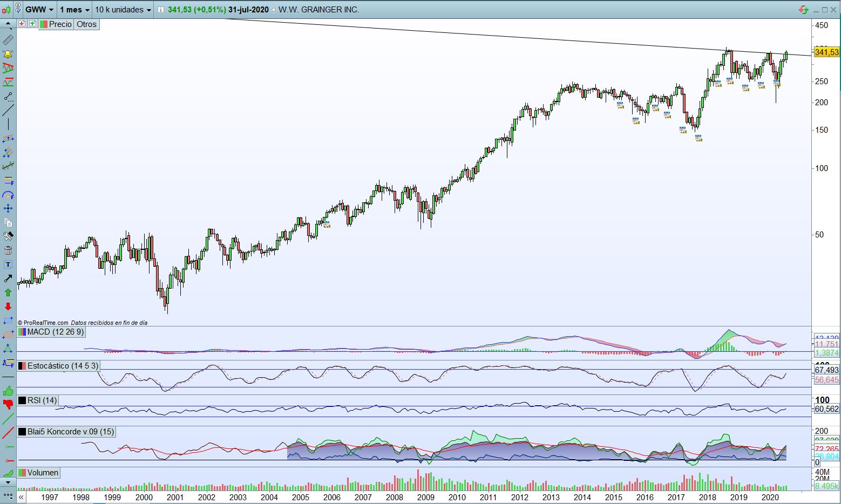
Task: Choose the Fibonacci arc tool
Action: (8, 194)
